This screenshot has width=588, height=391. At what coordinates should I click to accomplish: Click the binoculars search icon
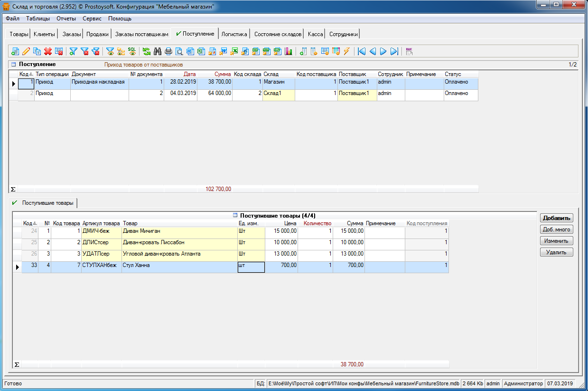(158, 51)
